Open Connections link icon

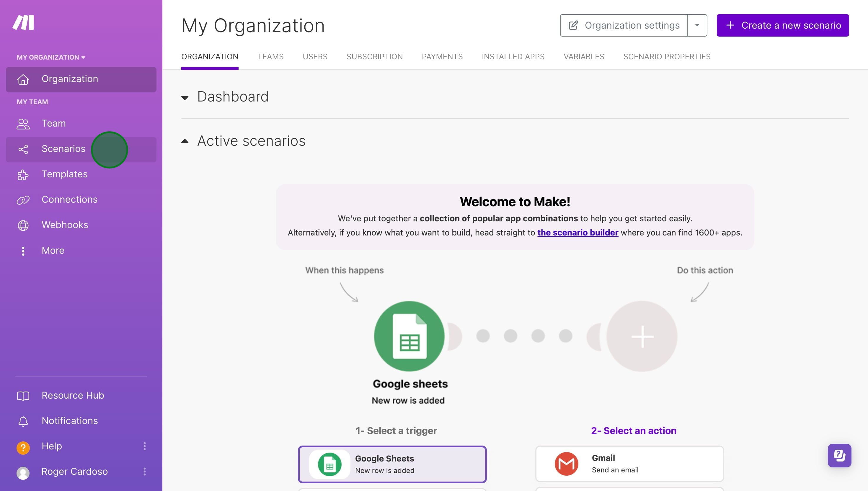(23, 200)
